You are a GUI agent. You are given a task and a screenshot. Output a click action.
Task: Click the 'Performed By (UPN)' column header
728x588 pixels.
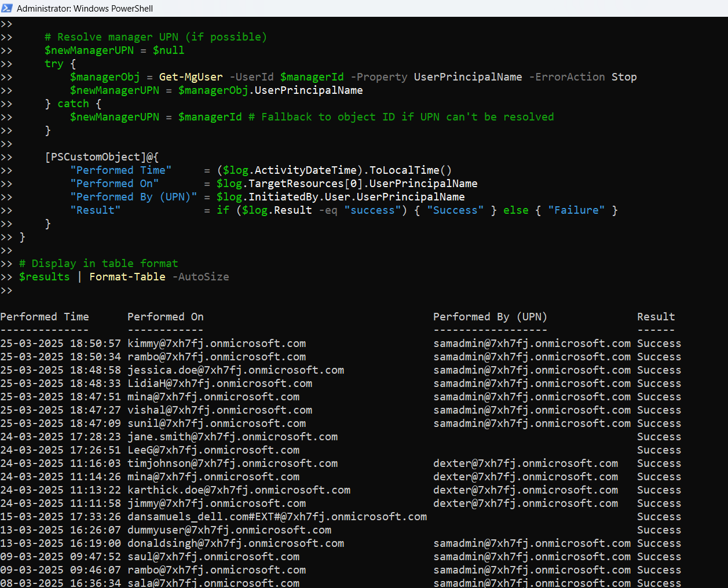490,317
